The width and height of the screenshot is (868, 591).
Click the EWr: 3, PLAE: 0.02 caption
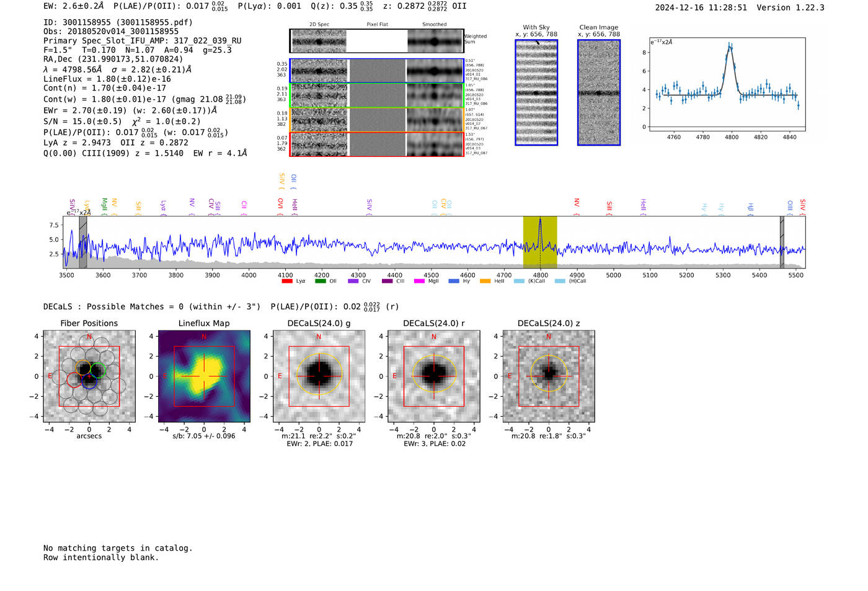click(435, 444)
